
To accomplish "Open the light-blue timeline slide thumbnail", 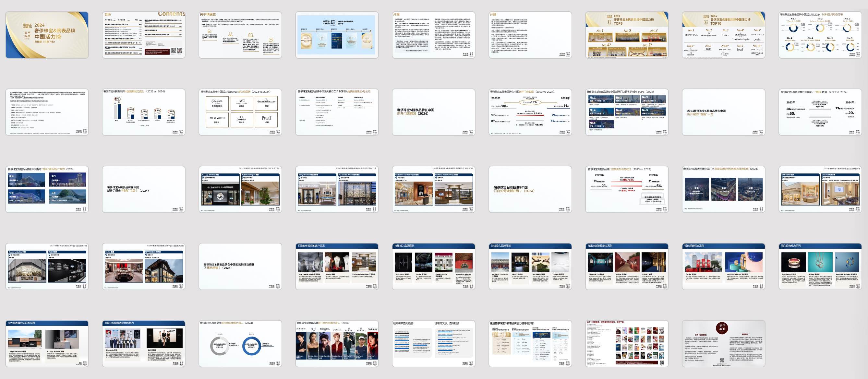I will 337,35.
